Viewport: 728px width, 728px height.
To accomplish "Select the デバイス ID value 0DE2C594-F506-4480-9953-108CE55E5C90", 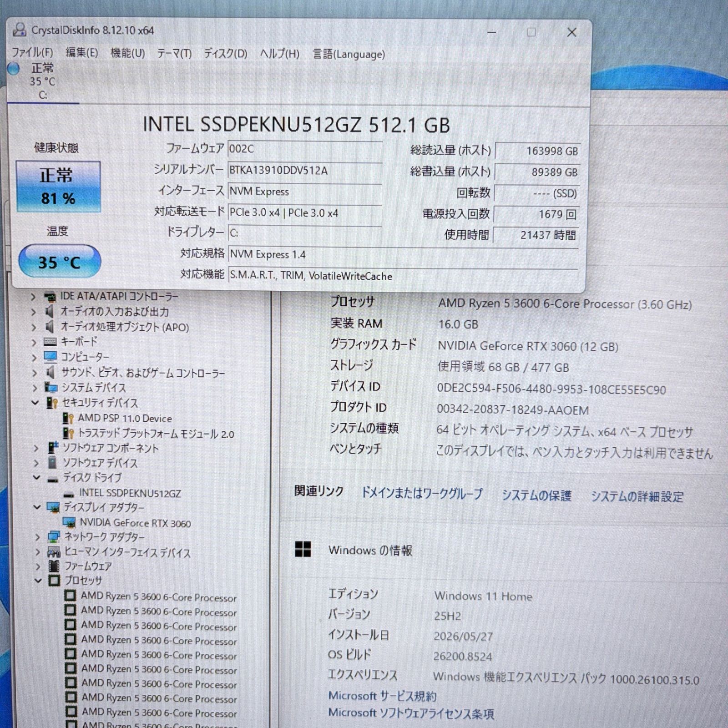I will pyautogui.click(x=551, y=390).
